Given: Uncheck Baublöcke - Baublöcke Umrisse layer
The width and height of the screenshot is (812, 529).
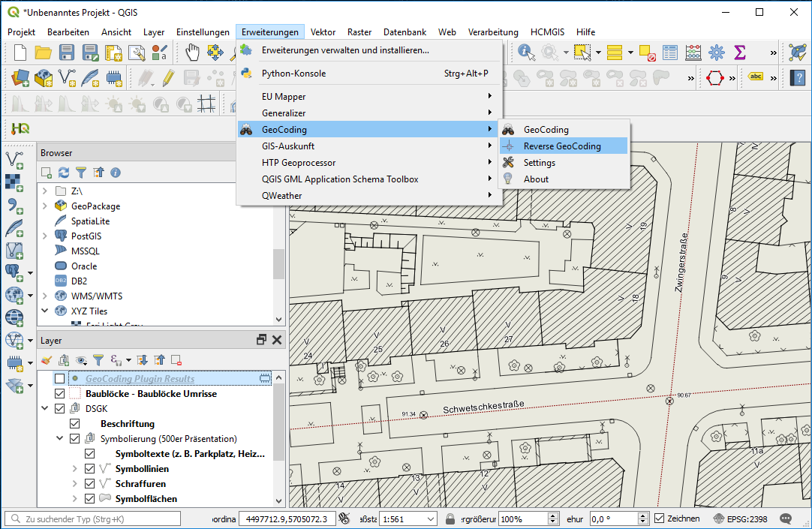Looking at the screenshot, I should [59, 393].
